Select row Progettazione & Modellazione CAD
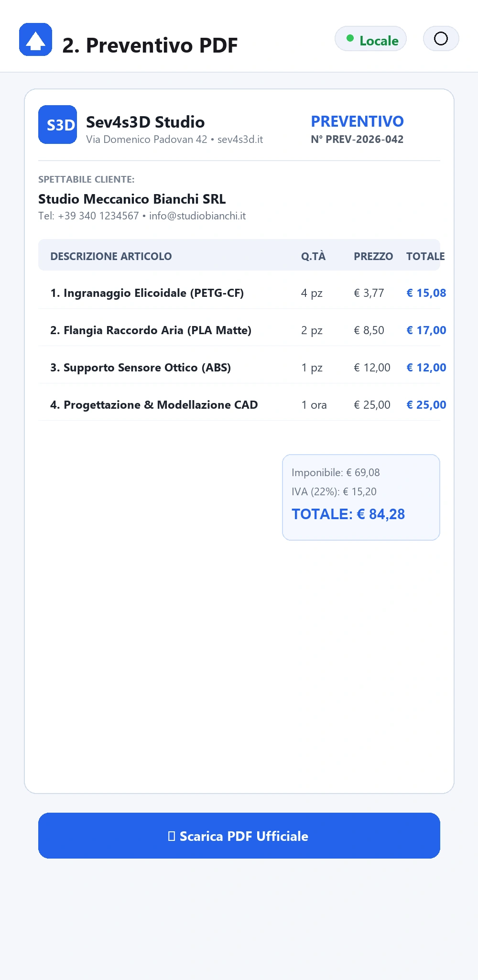The height and width of the screenshot is (980, 478). click(x=239, y=405)
